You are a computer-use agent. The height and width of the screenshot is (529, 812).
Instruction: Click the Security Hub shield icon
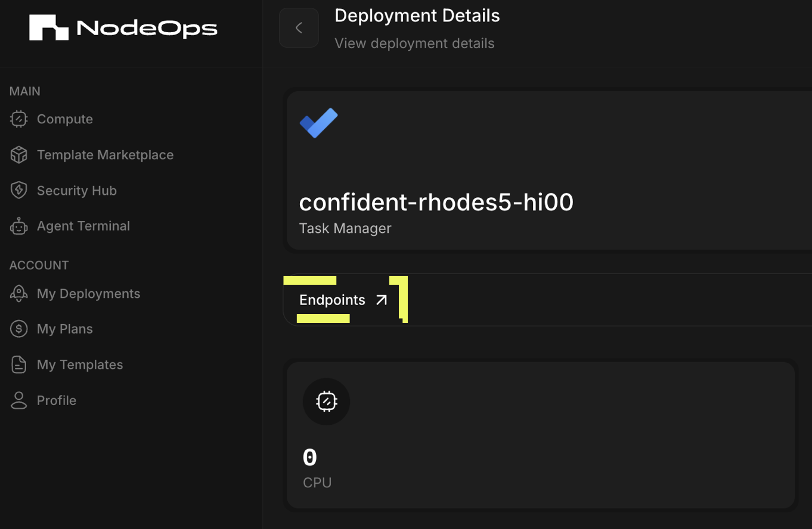coord(19,191)
